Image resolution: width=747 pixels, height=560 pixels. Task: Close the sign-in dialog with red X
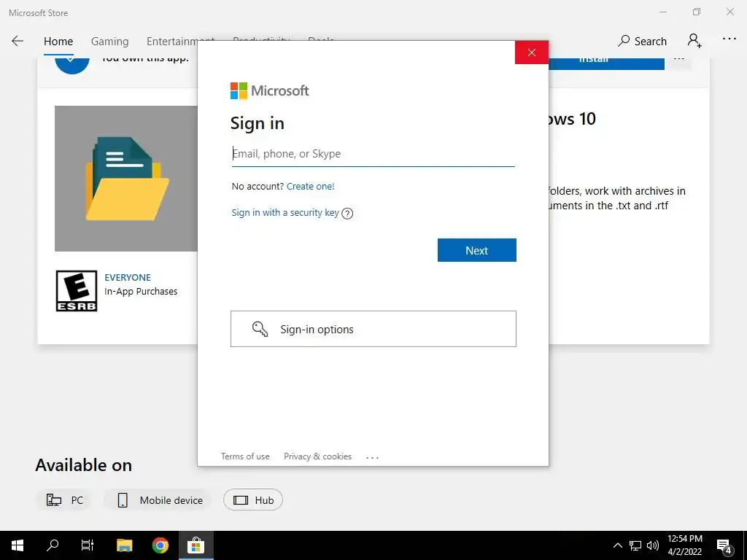click(x=532, y=52)
